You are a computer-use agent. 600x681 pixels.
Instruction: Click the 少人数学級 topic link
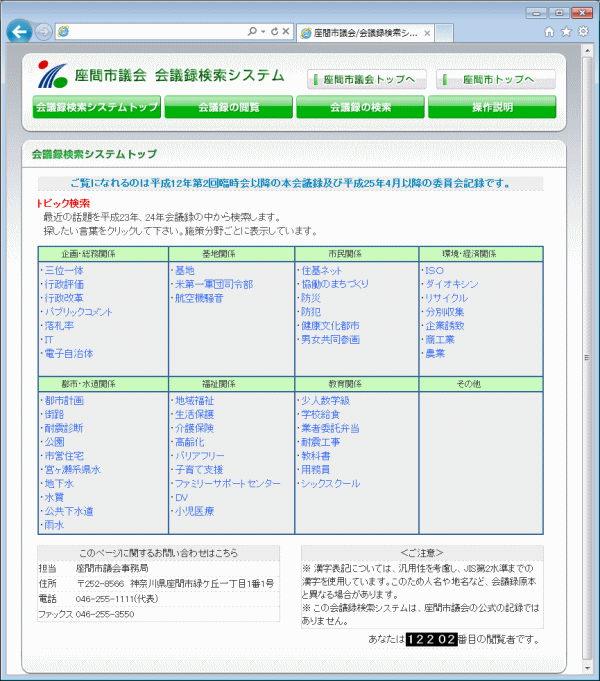(x=325, y=400)
